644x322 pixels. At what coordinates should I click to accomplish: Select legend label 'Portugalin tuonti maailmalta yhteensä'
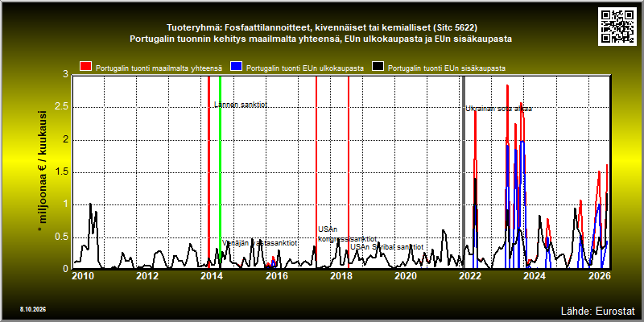pyautogui.click(x=159, y=68)
